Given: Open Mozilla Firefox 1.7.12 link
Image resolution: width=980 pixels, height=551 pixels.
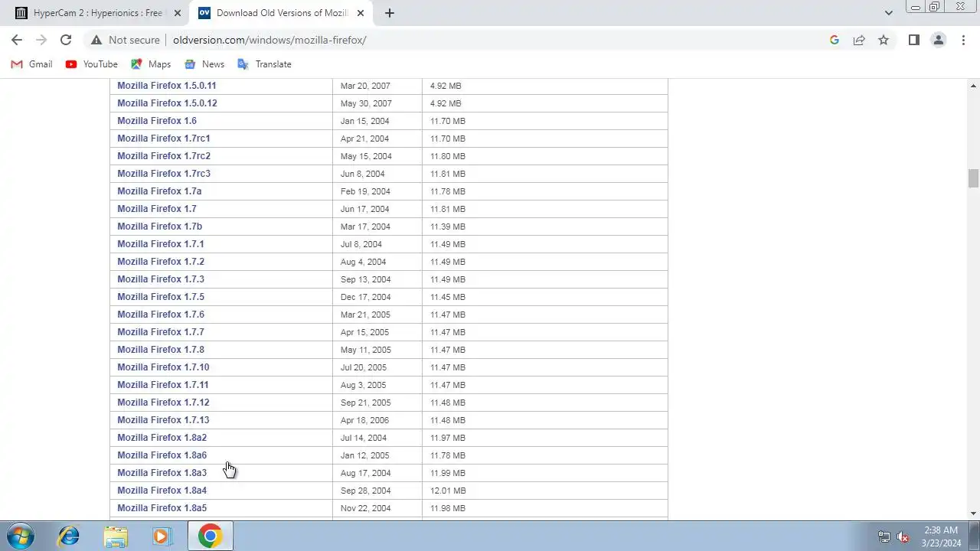Looking at the screenshot, I should [163, 403].
